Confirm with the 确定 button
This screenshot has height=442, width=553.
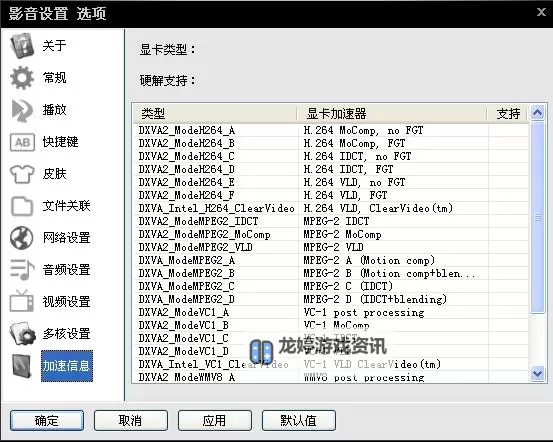pyautogui.click(x=47, y=420)
